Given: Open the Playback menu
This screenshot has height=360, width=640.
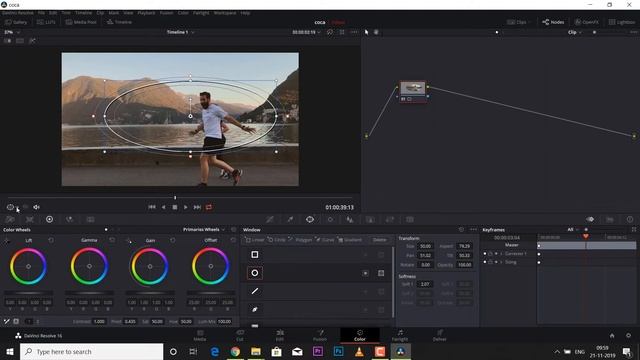Looking at the screenshot, I should point(146,13).
